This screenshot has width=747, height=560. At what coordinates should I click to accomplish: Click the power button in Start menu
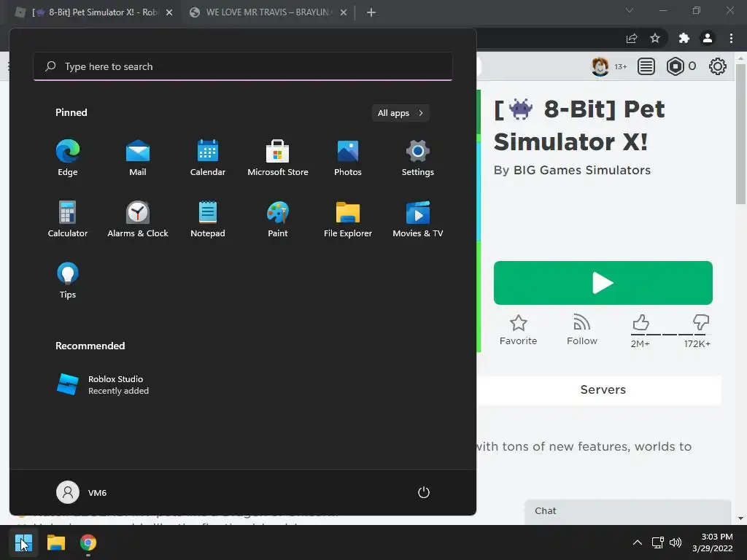424,492
